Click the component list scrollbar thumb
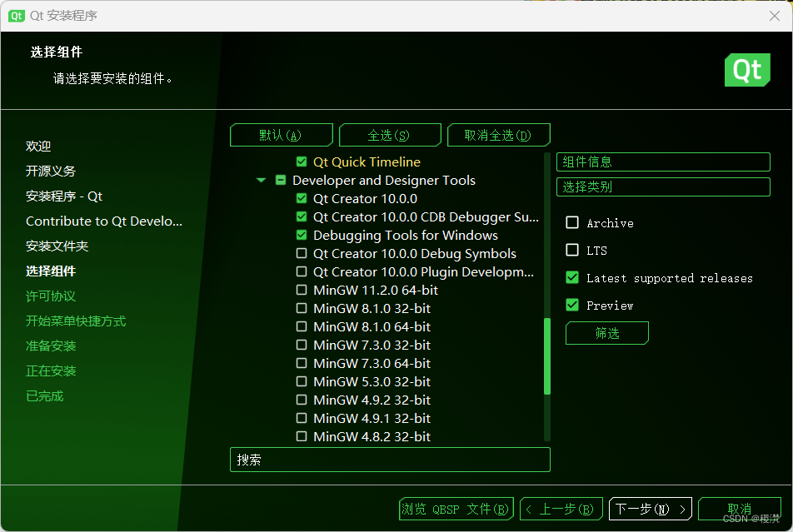Image resolution: width=793 pixels, height=532 pixels. [x=547, y=356]
